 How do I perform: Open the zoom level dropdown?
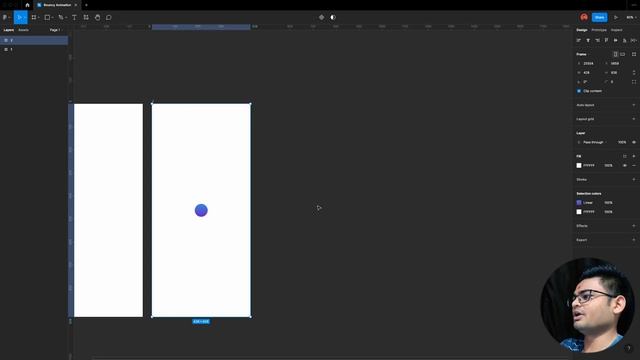[x=631, y=18]
